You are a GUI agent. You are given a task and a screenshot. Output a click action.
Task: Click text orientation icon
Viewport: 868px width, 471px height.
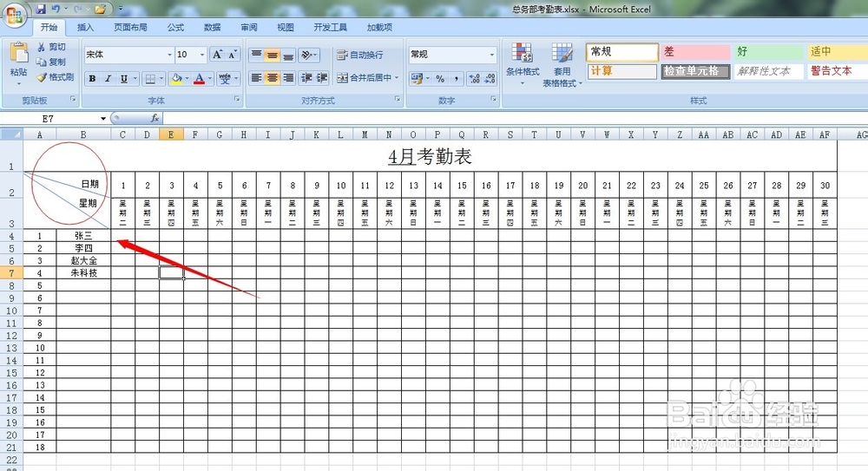[306, 55]
